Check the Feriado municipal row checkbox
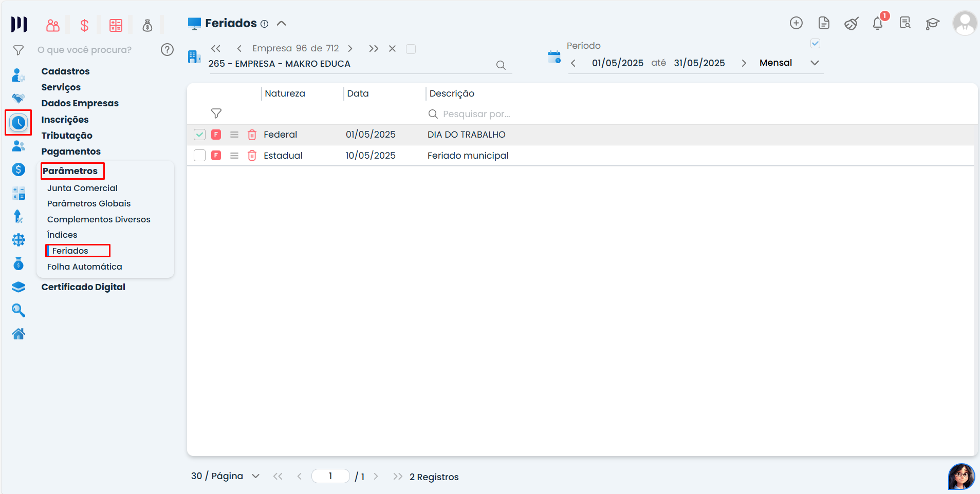 [199, 156]
